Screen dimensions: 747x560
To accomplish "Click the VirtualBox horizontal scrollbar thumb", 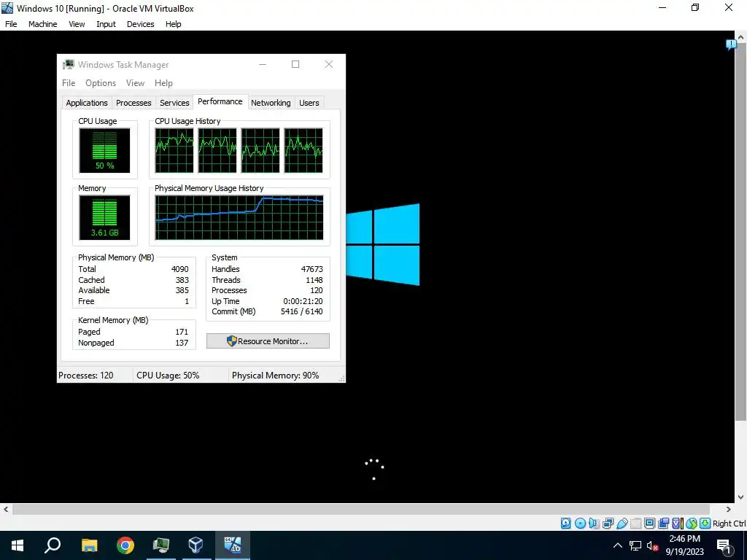I will click(x=361, y=509).
